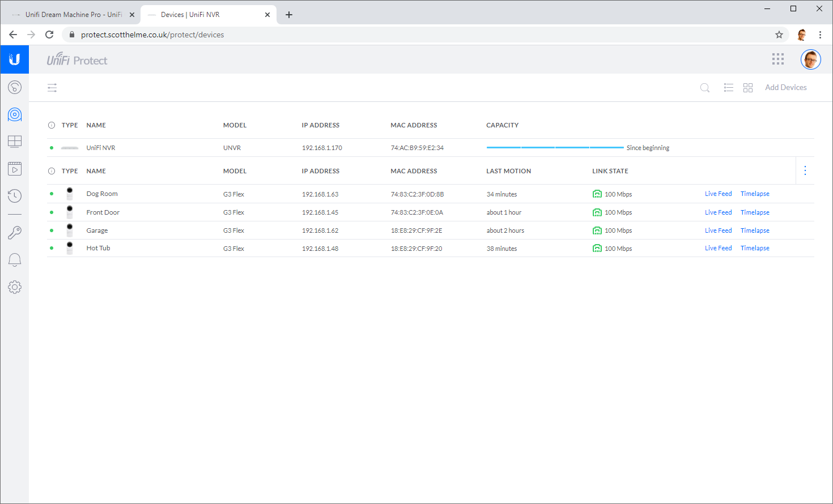Open Live Feed for Dog Room
The image size is (833, 504).
click(x=718, y=194)
